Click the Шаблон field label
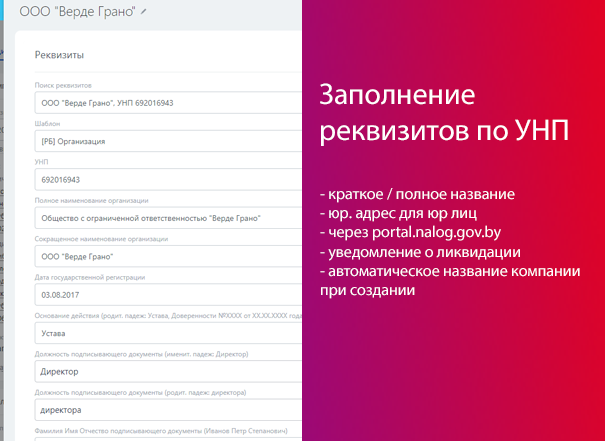The image size is (605, 441). (49, 123)
